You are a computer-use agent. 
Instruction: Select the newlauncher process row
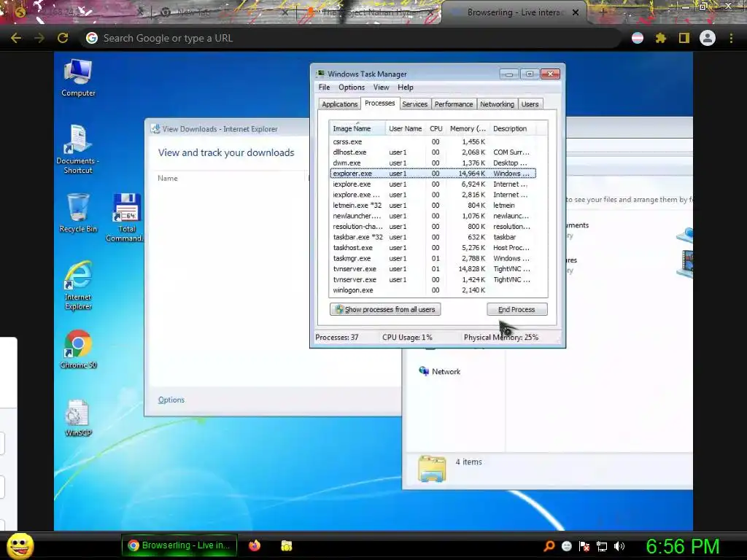click(x=433, y=216)
